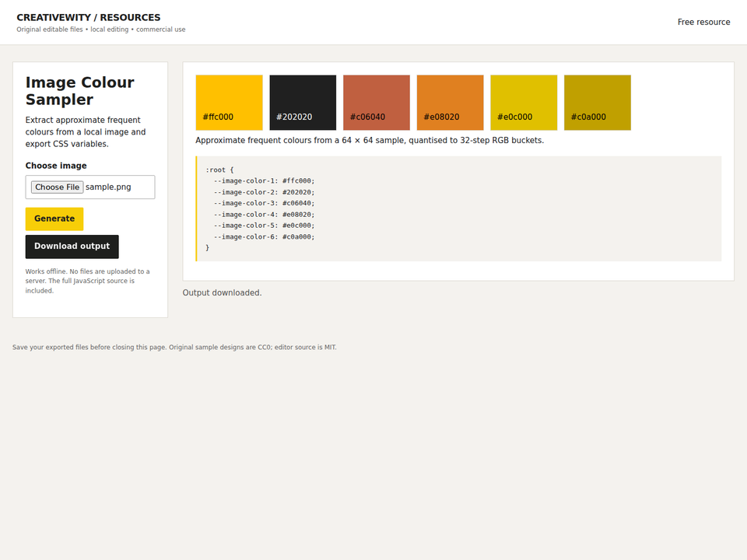Click the Works offline note

coord(88,281)
